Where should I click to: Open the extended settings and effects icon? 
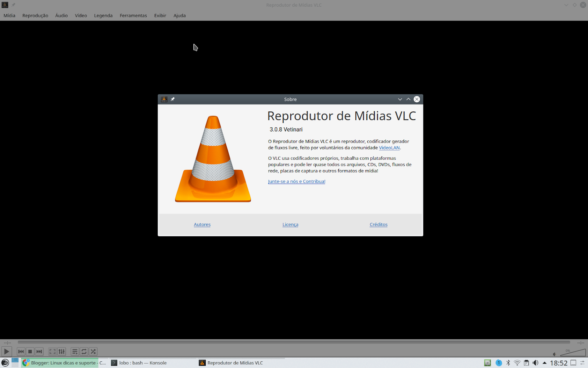(x=62, y=351)
